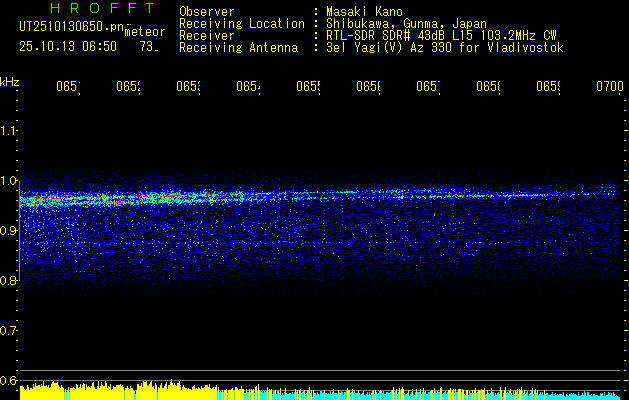Viewport: 629px width, 400px height.
Task: Click the observer name Masaki Kano
Action: point(365,11)
